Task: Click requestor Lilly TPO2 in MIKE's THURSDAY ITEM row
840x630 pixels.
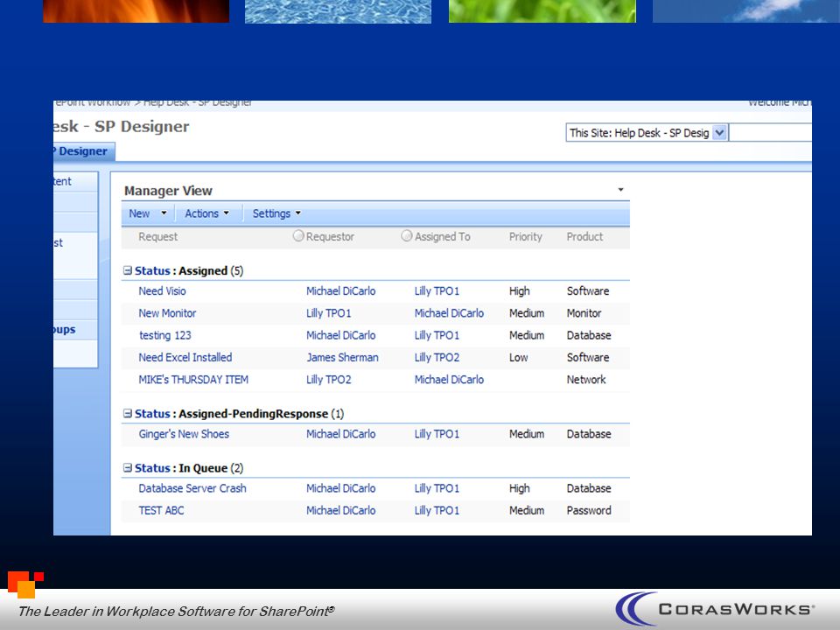Action: (328, 380)
